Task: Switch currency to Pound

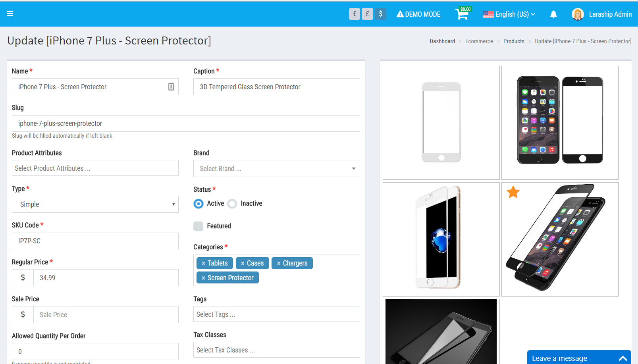Action: pos(367,14)
